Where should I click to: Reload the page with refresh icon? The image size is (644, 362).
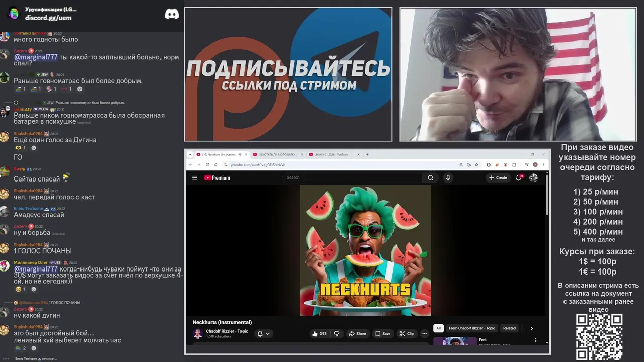point(207,165)
